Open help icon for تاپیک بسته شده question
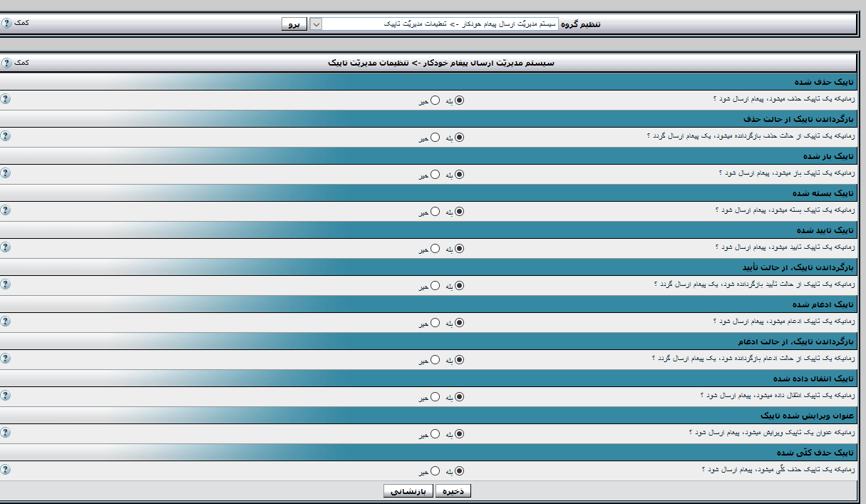 pyautogui.click(x=6, y=210)
